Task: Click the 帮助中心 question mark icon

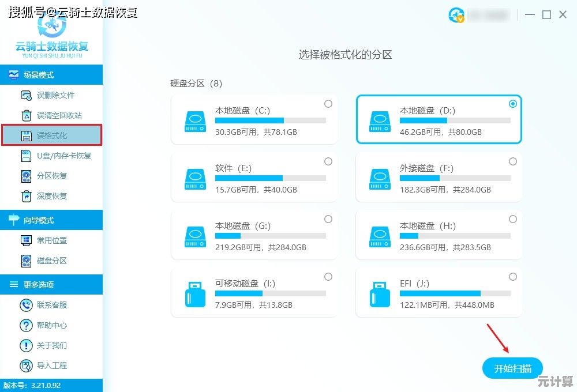Action: (x=26, y=325)
